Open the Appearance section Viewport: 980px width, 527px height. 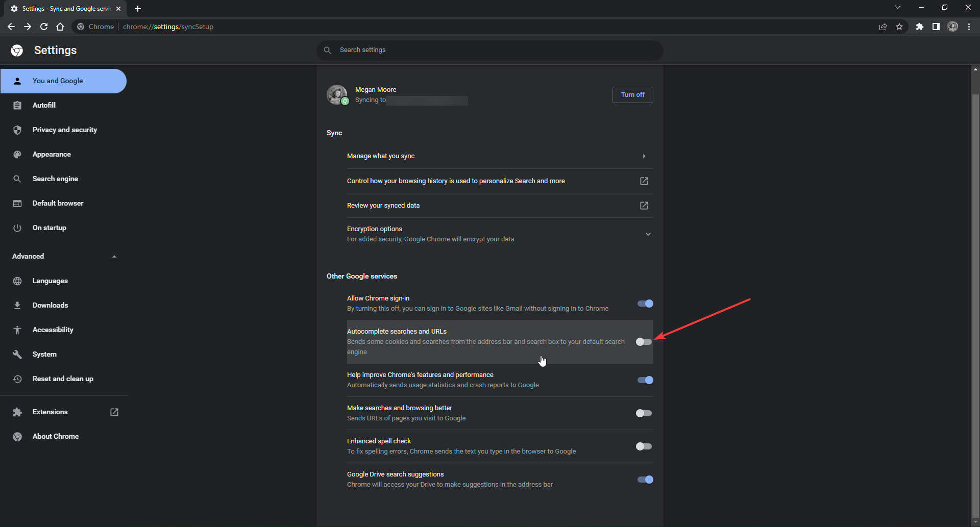coord(63,154)
